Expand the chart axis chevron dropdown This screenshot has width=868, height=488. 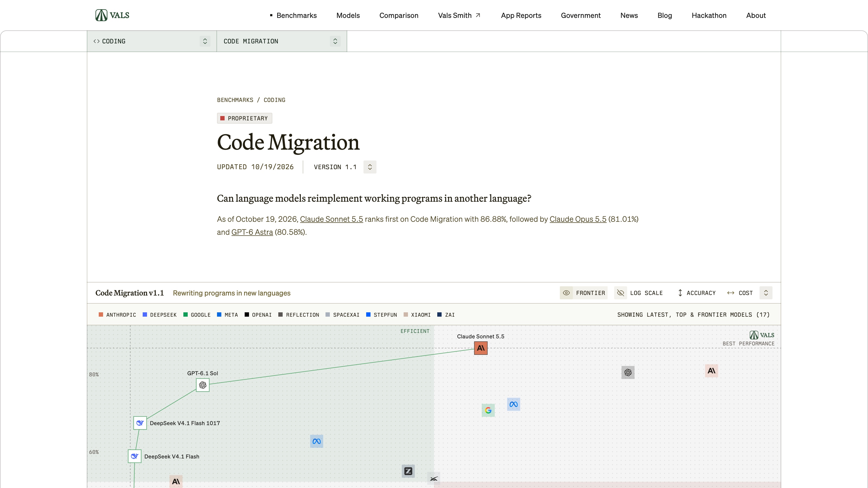766,293
